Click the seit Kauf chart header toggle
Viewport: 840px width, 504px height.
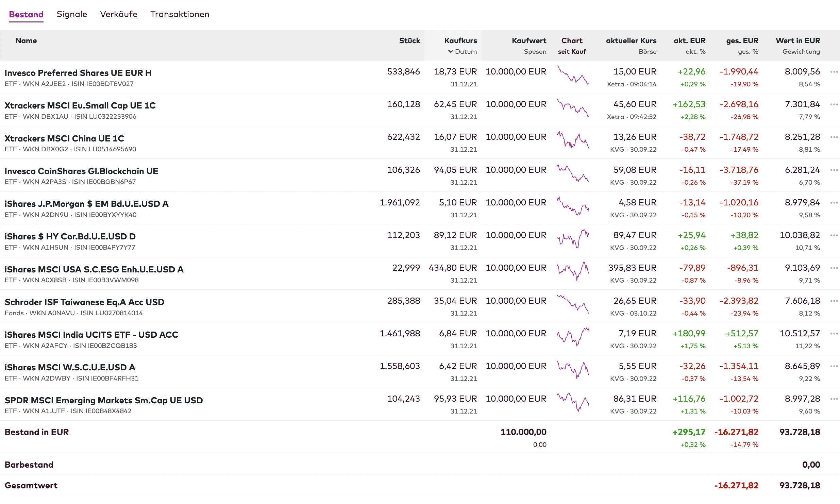point(572,51)
